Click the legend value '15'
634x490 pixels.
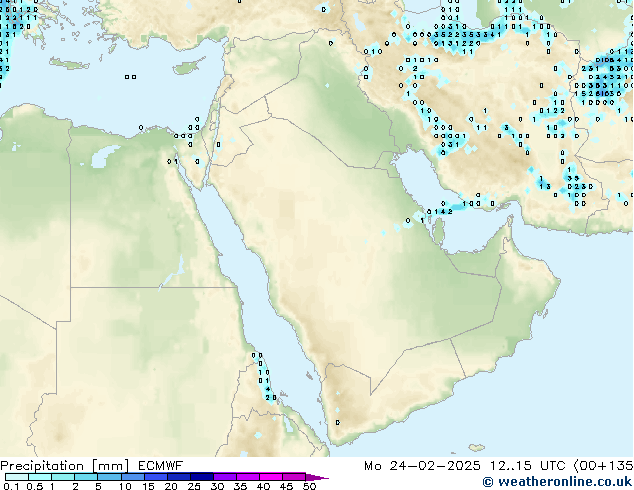[x=148, y=486]
